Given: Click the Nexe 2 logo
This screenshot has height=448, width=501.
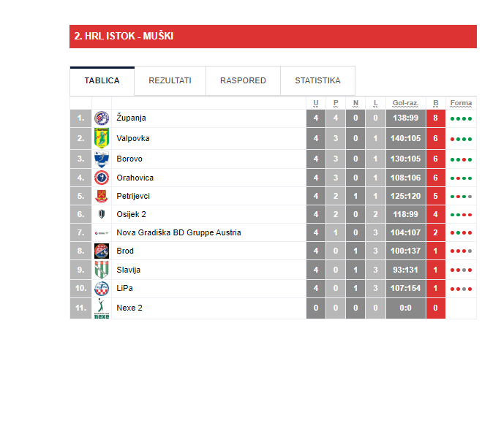Looking at the screenshot, I should pyautogui.click(x=102, y=308).
